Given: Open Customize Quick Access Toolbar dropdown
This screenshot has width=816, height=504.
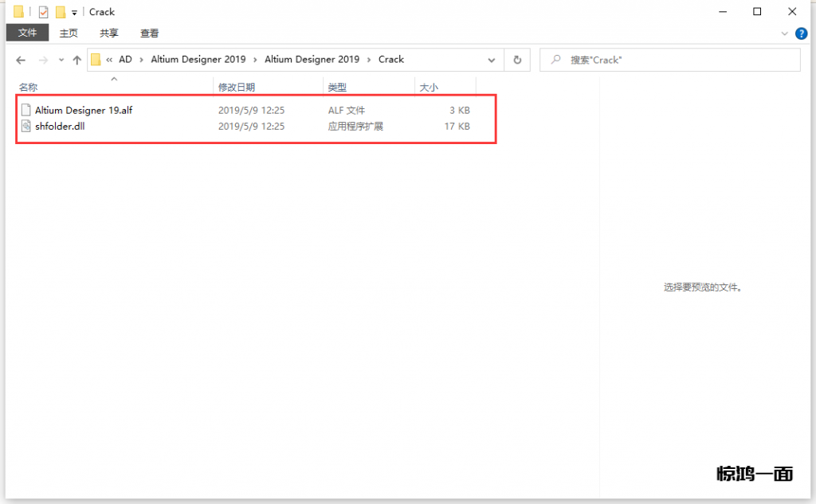Looking at the screenshot, I should (x=74, y=13).
